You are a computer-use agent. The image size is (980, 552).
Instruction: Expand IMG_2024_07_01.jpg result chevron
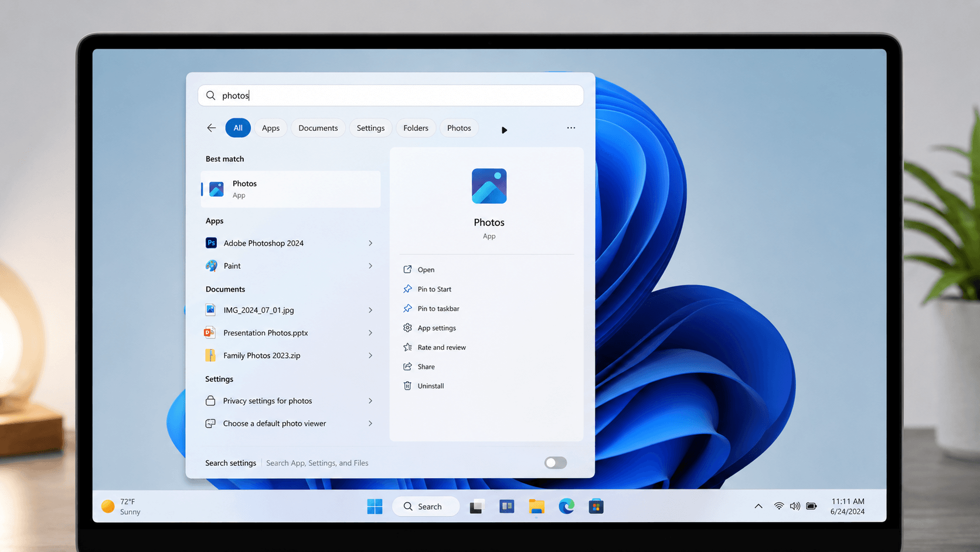pyautogui.click(x=370, y=310)
